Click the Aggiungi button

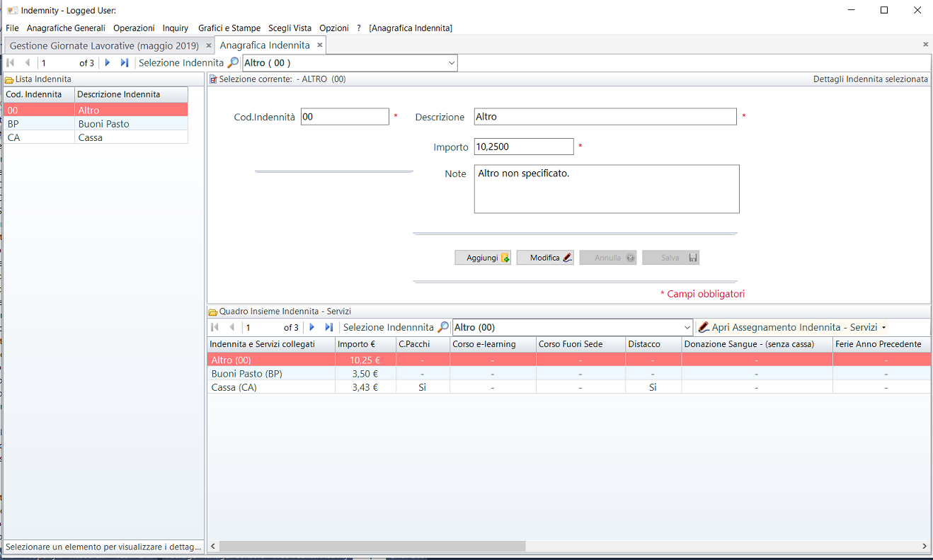pos(483,258)
